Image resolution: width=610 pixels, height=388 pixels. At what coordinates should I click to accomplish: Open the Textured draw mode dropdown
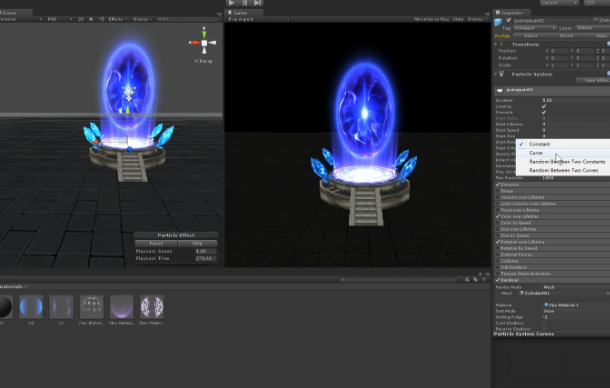pyautogui.click(x=21, y=19)
